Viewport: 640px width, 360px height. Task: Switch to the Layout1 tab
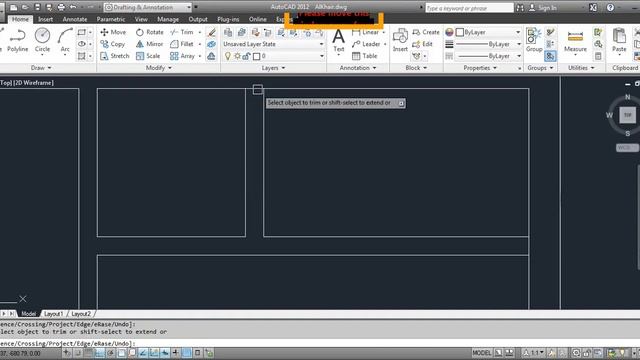(53, 313)
